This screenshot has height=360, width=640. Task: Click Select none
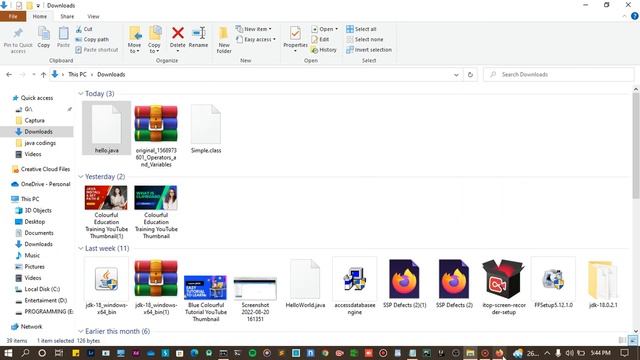(x=364, y=39)
